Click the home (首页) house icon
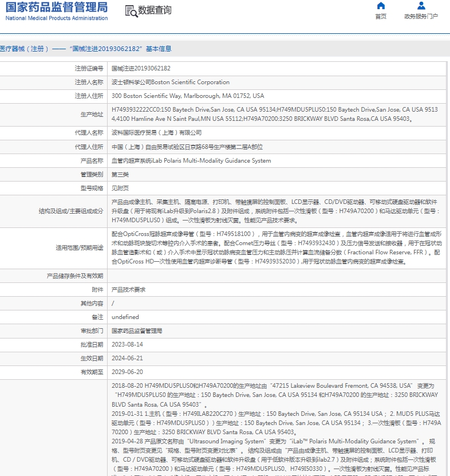The image size is (450, 476). pos(381,6)
